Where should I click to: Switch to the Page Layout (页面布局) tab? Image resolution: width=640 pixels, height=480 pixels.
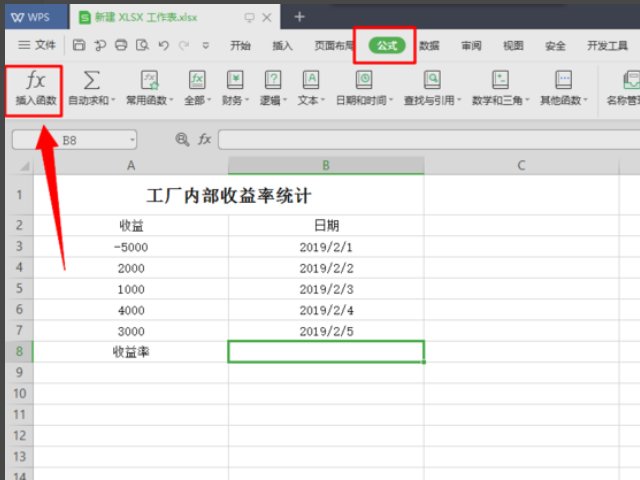point(333,45)
